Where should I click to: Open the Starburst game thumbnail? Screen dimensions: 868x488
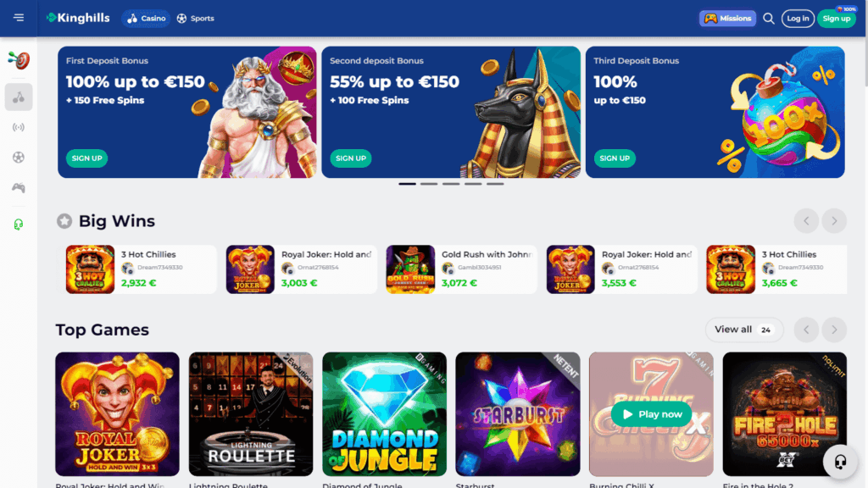(518, 413)
